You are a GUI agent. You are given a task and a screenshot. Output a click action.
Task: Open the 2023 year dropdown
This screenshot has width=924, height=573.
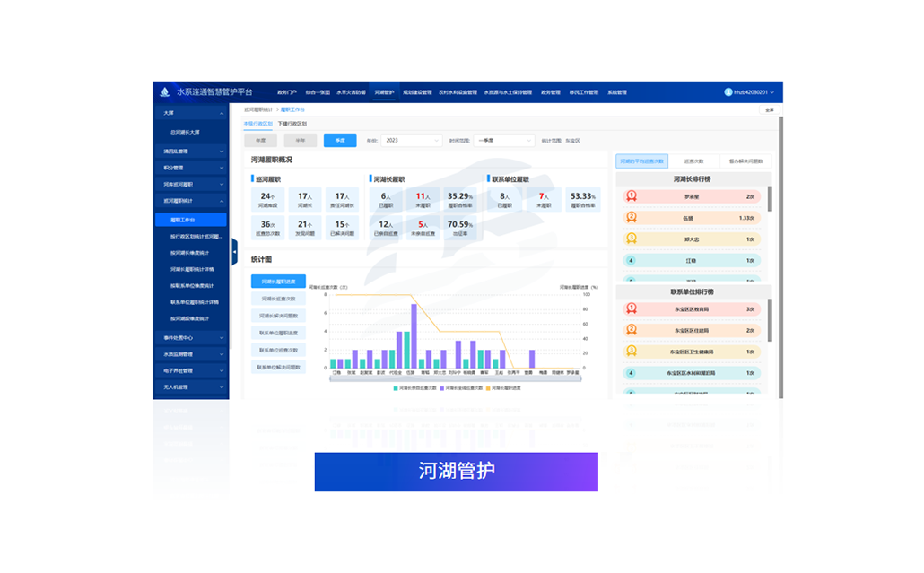[x=412, y=141]
